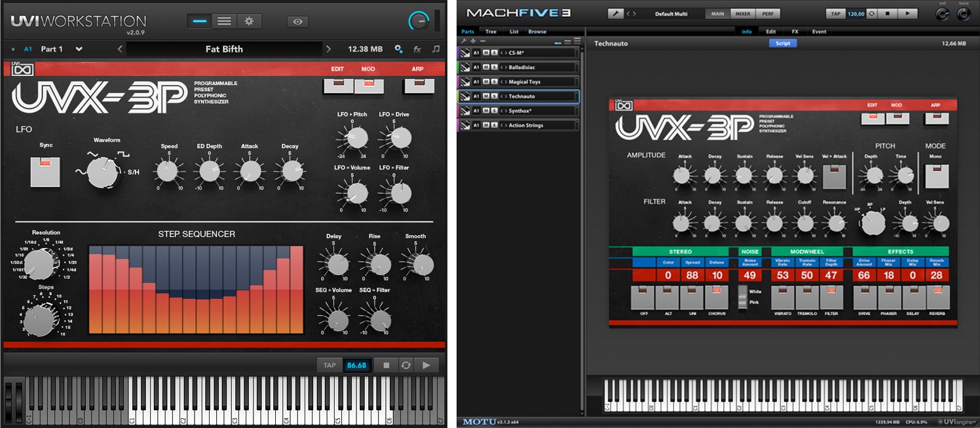This screenshot has width=980, height=428.
Task: Mute the CS-M* part
Action: pyautogui.click(x=486, y=53)
